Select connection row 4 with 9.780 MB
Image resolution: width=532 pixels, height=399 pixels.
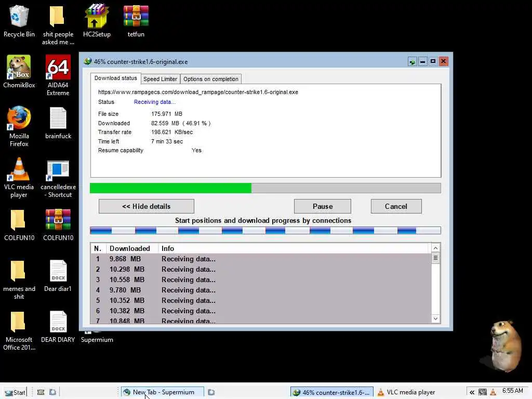click(261, 290)
